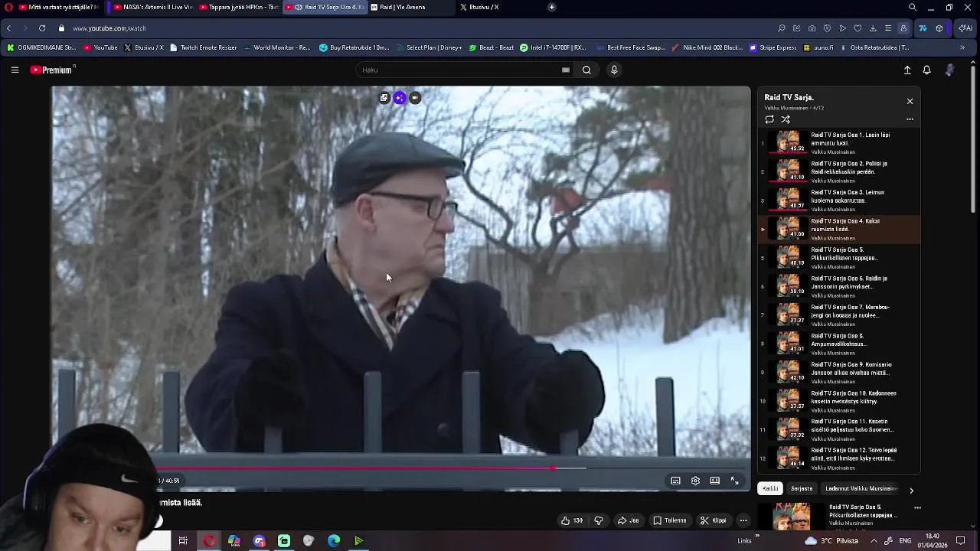Open browser downloads icon

coord(873,28)
